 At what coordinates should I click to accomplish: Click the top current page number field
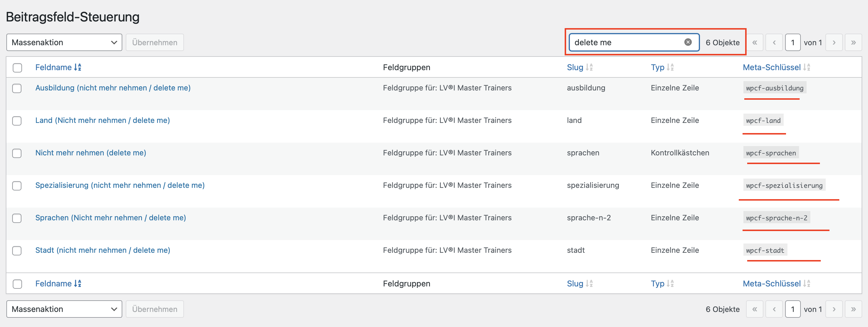[793, 43]
